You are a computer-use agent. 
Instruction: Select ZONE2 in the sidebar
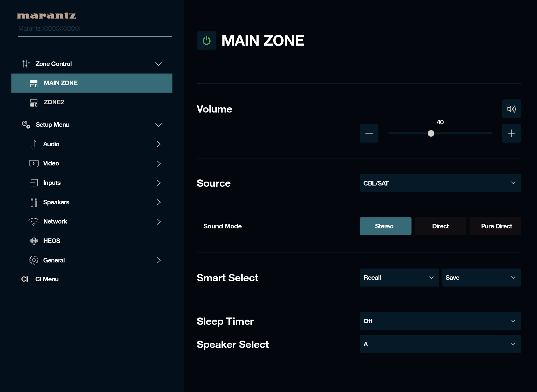coord(54,102)
